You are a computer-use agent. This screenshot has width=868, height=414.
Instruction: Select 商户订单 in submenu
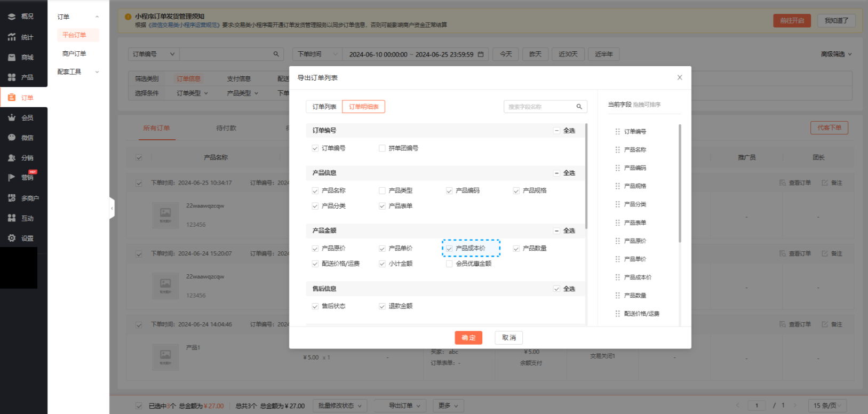74,53
